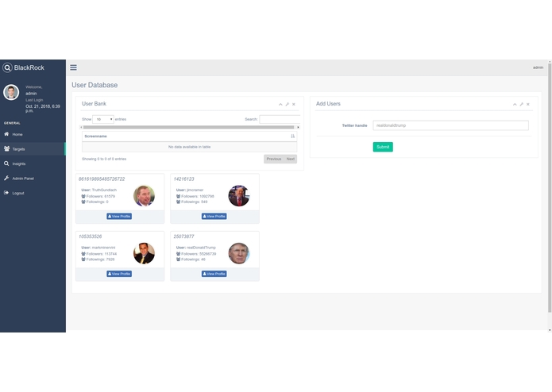Close the User Bank panel
The width and height of the screenshot is (552, 392).
(294, 105)
